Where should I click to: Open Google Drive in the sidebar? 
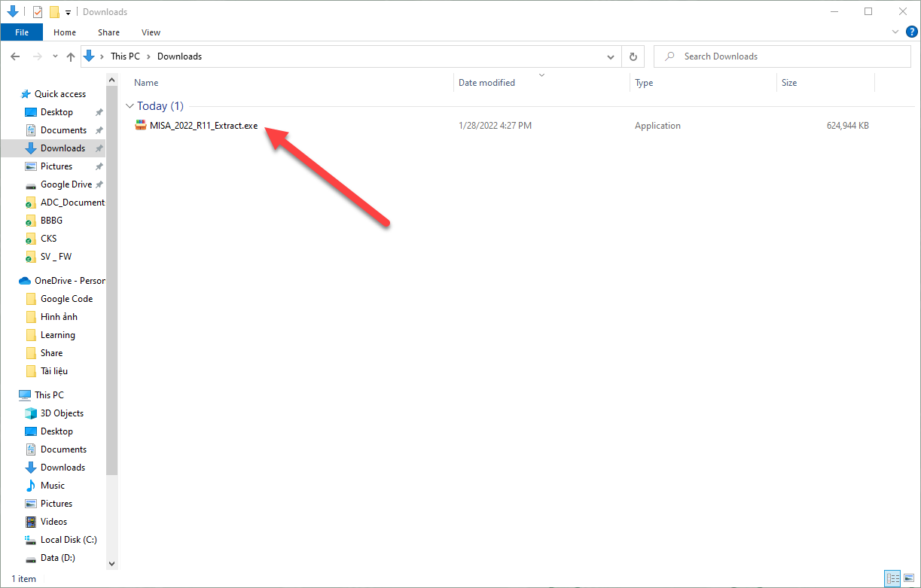click(66, 184)
